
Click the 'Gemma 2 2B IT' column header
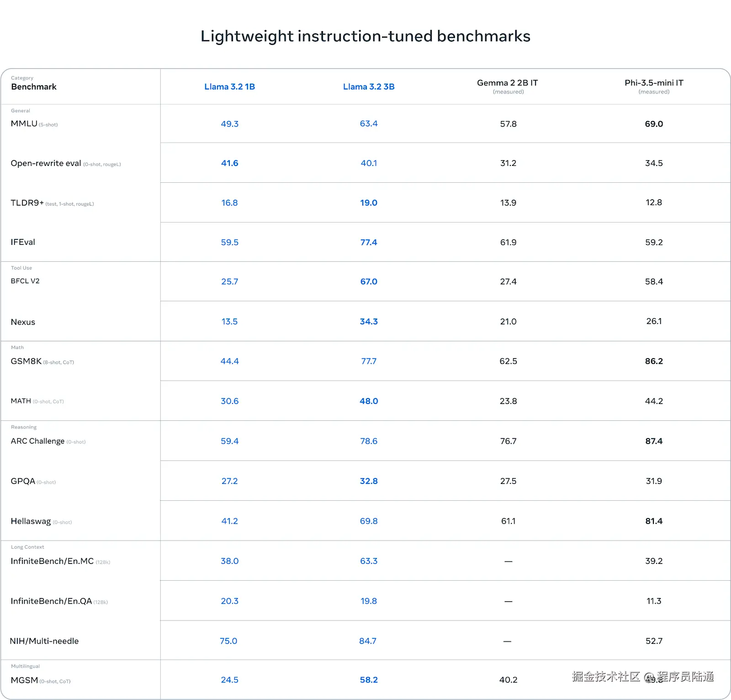click(x=508, y=83)
